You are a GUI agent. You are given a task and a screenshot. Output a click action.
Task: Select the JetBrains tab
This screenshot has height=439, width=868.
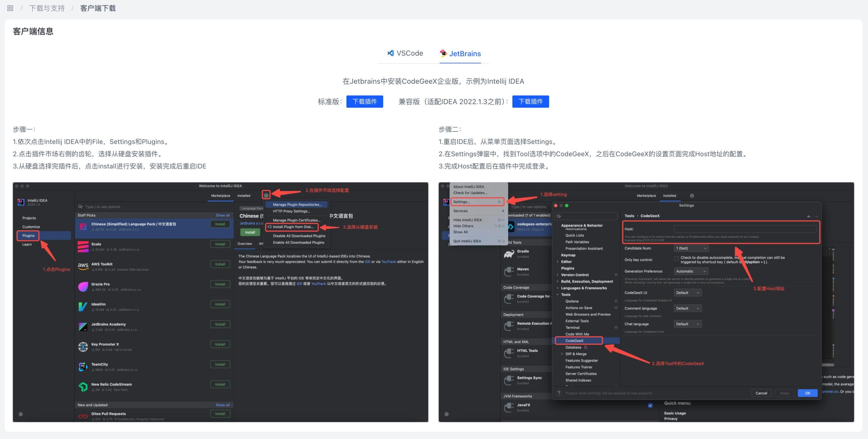click(460, 54)
